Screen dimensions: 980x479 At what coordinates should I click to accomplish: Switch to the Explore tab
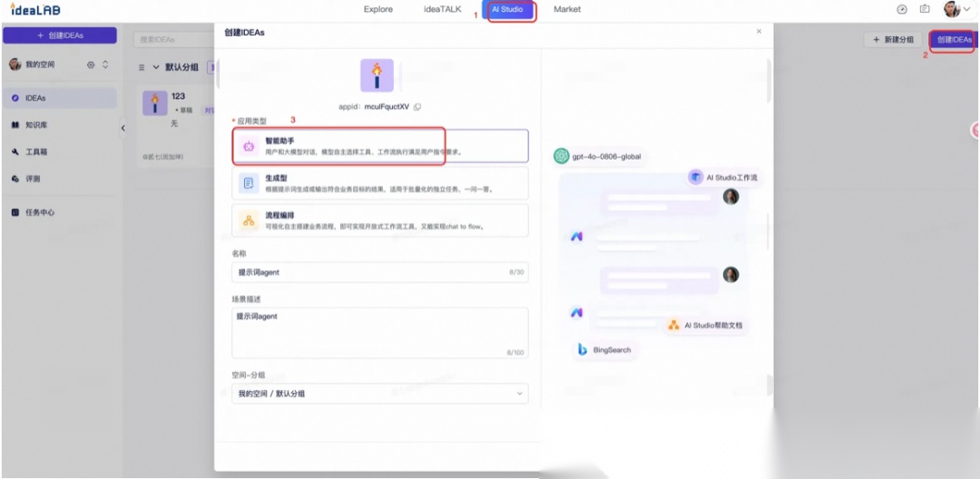(378, 9)
